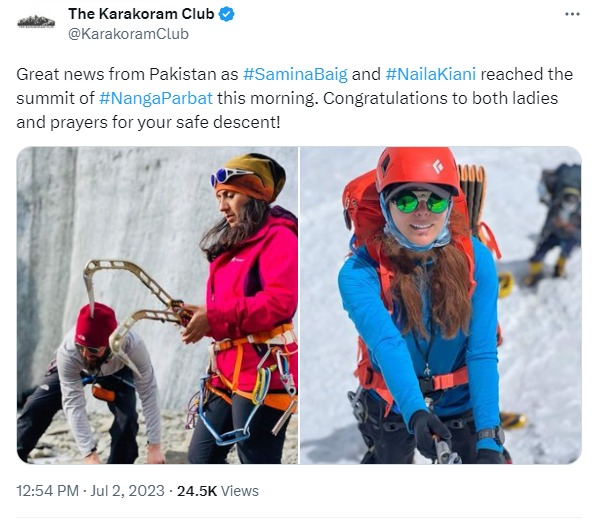This screenshot has height=530, width=594.
Task: Click the ice axes in left photo
Action: pos(136,299)
